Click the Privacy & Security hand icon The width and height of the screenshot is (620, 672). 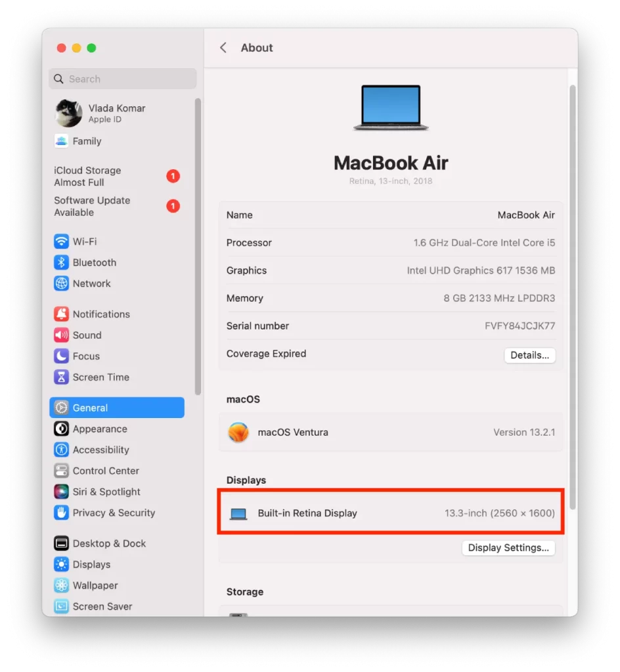click(61, 513)
